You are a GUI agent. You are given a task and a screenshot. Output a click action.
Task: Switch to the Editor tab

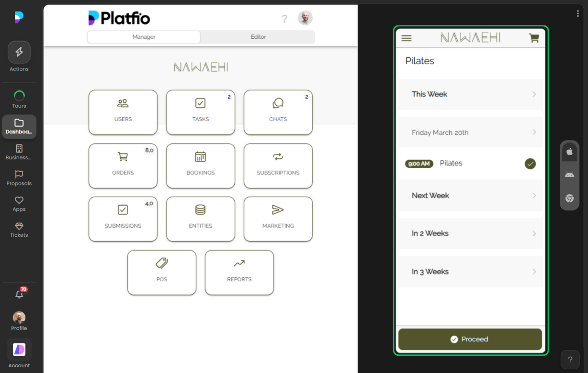tap(258, 36)
